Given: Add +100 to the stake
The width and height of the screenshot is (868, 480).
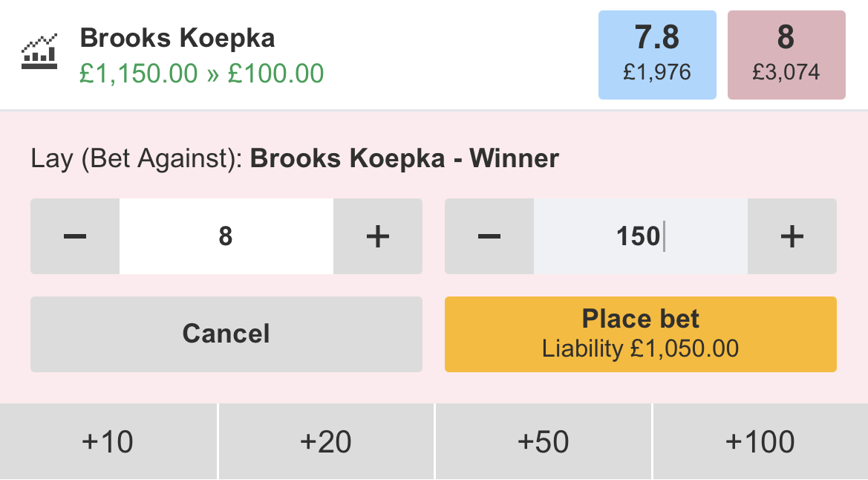Looking at the screenshot, I should [760, 442].
